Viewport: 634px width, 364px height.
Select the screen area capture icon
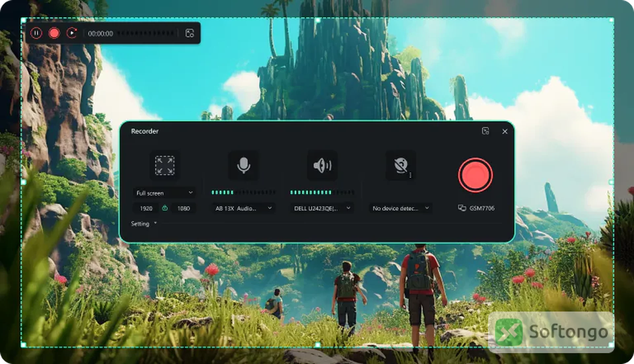click(164, 165)
